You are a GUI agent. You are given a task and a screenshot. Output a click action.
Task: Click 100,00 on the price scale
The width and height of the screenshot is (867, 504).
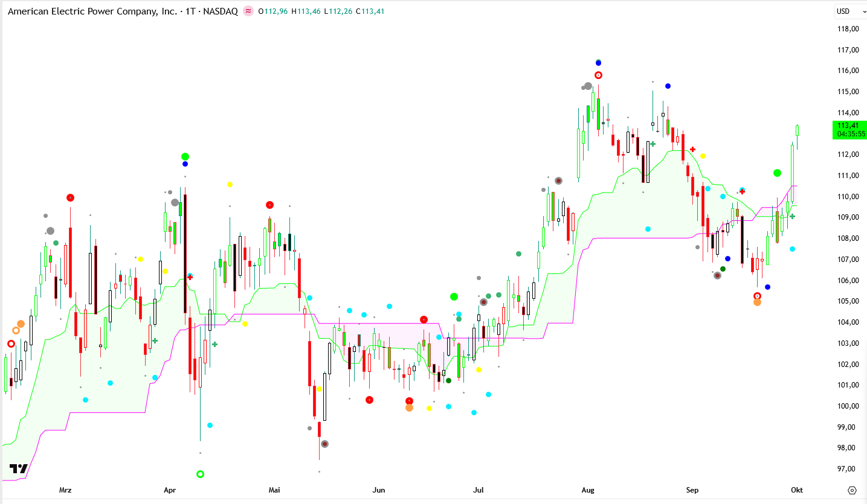click(x=848, y=406)
